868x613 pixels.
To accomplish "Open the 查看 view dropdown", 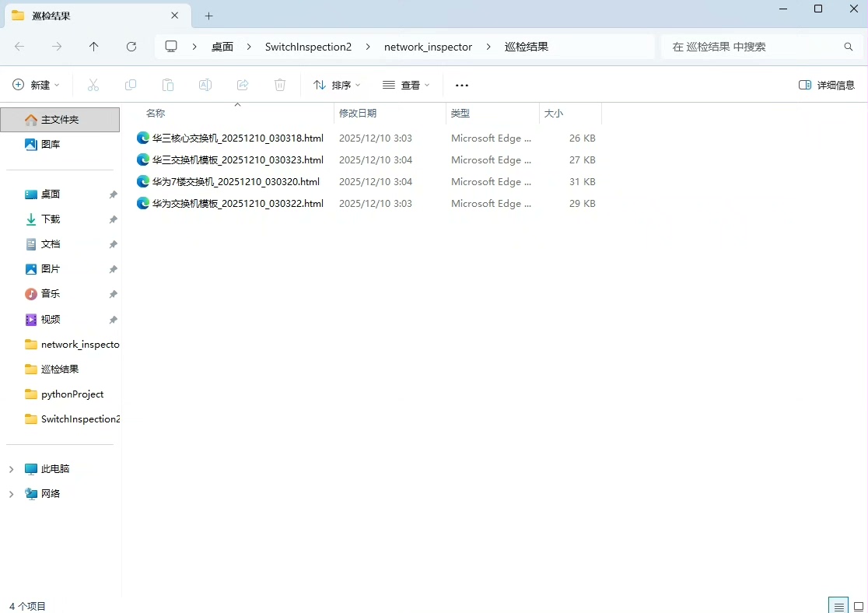I will [406, 85].
